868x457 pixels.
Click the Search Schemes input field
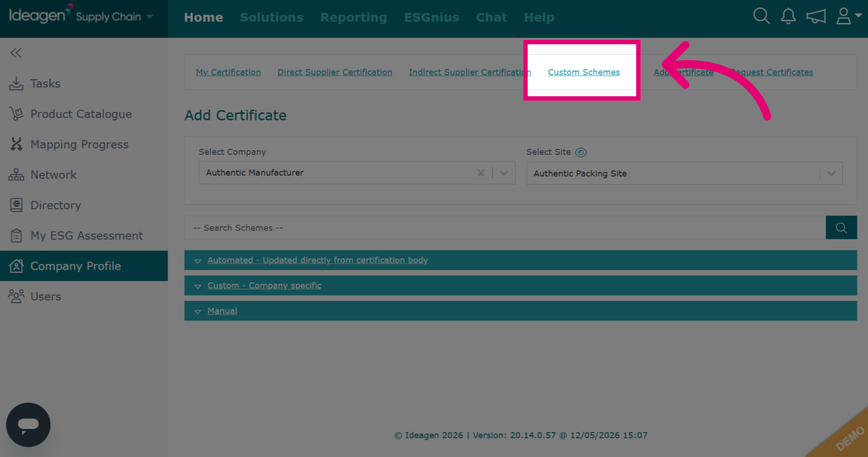click(x=505, y=228)
